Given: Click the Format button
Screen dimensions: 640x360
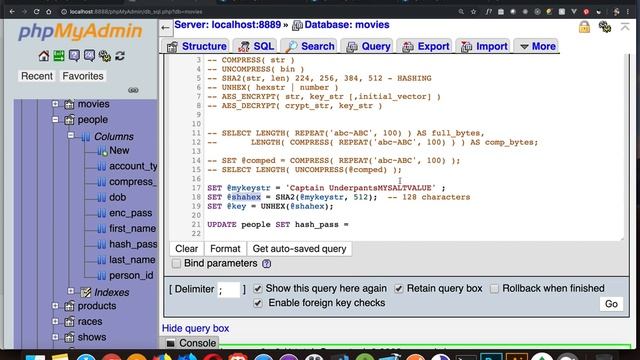Looking at the screenshot, I should click(x=225, y=249).
